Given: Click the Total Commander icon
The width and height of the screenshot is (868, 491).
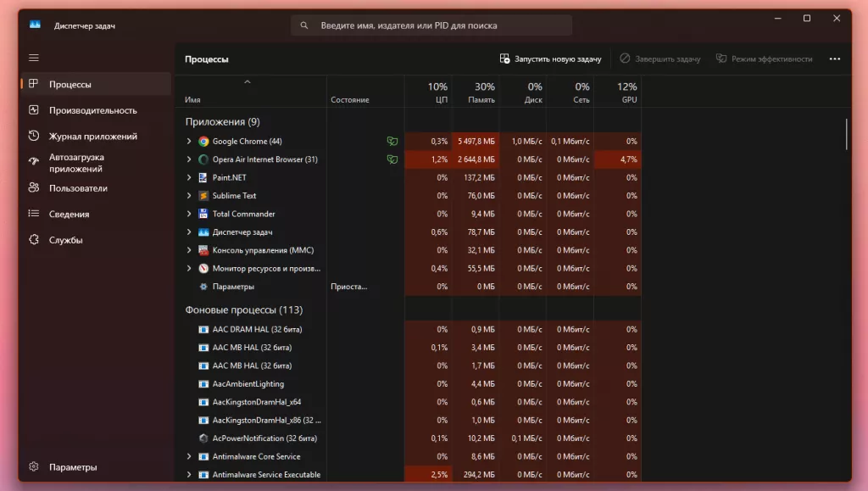Looking at the screenshot, I should tap(203, 214).
